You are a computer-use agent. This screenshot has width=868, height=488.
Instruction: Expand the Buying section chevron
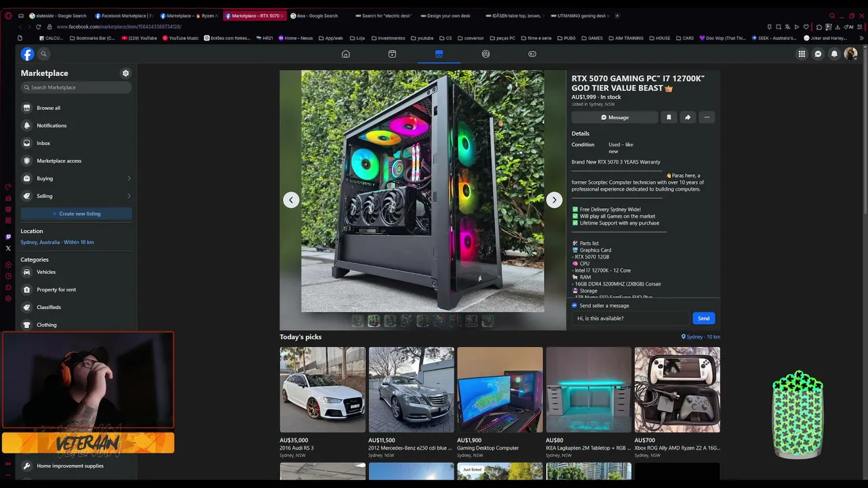coord(129,178)
